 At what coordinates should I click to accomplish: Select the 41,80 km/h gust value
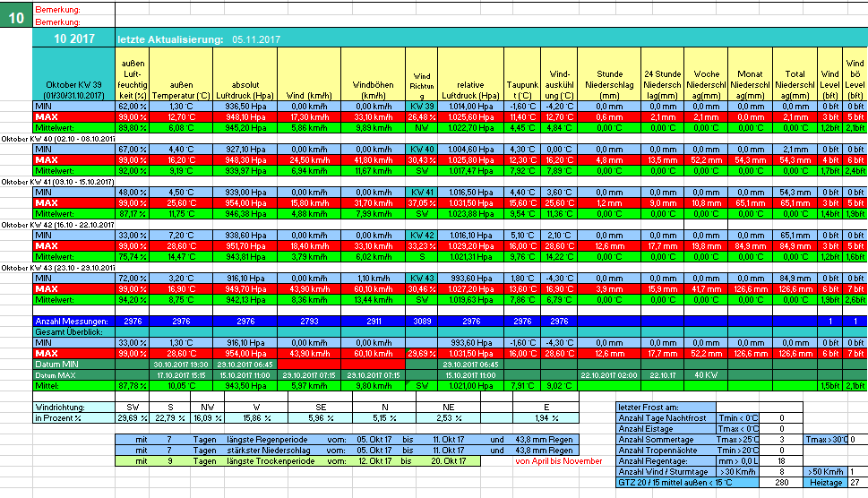point(374,160)
